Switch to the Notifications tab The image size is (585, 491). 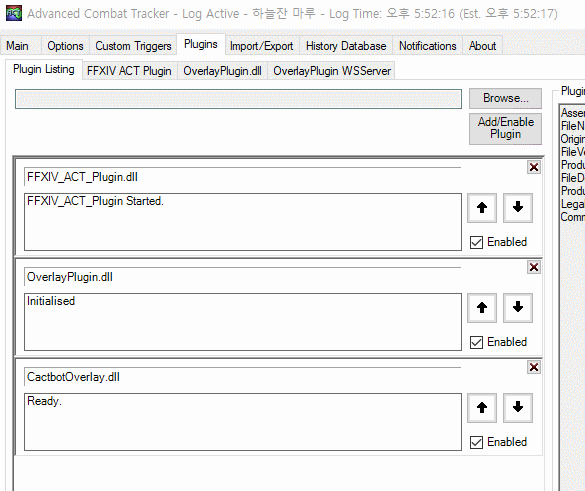(x=428, y=46)
